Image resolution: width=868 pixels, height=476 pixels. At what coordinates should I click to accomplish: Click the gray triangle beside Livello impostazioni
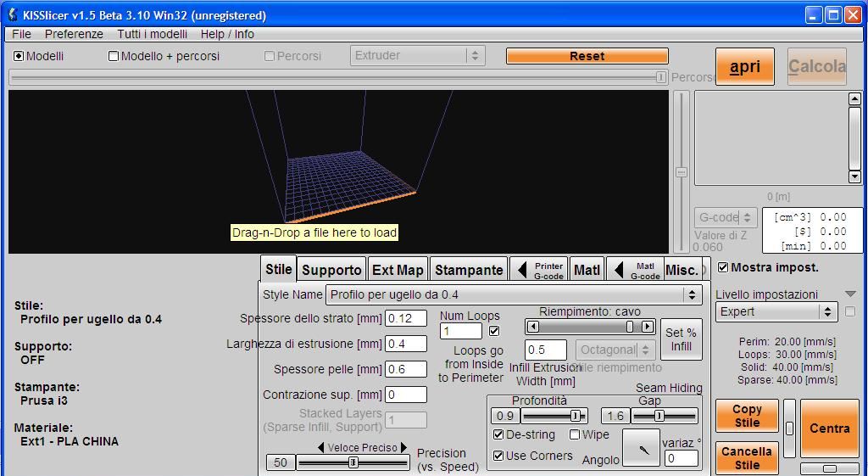pyautogui.click(x=850, y=294)
